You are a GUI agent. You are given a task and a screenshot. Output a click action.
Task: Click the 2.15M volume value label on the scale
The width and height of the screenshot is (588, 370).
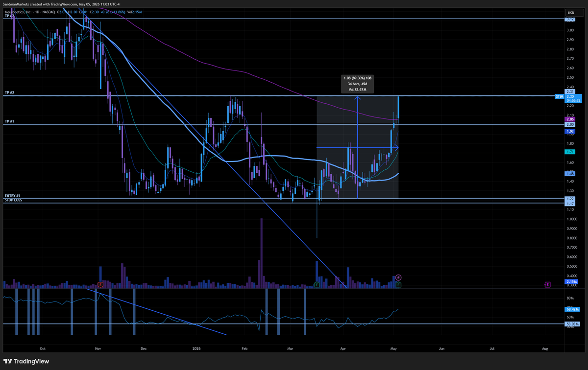point(571,282)
